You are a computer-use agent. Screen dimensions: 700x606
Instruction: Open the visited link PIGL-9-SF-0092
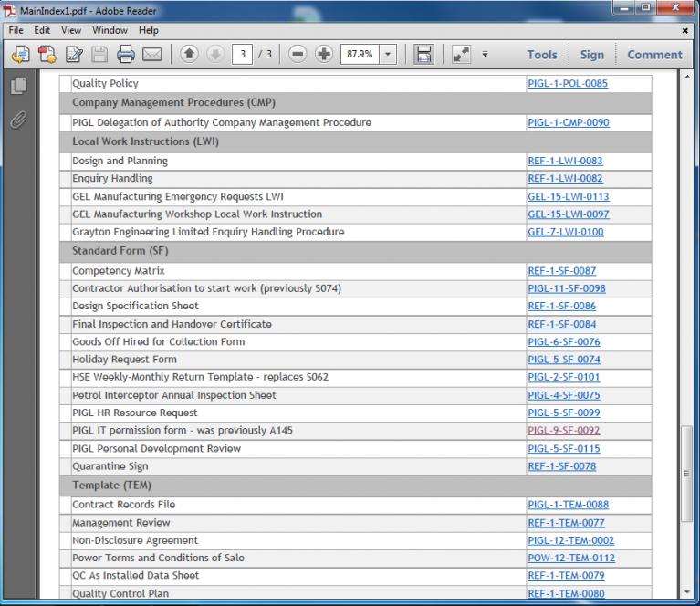click(564, 431)
